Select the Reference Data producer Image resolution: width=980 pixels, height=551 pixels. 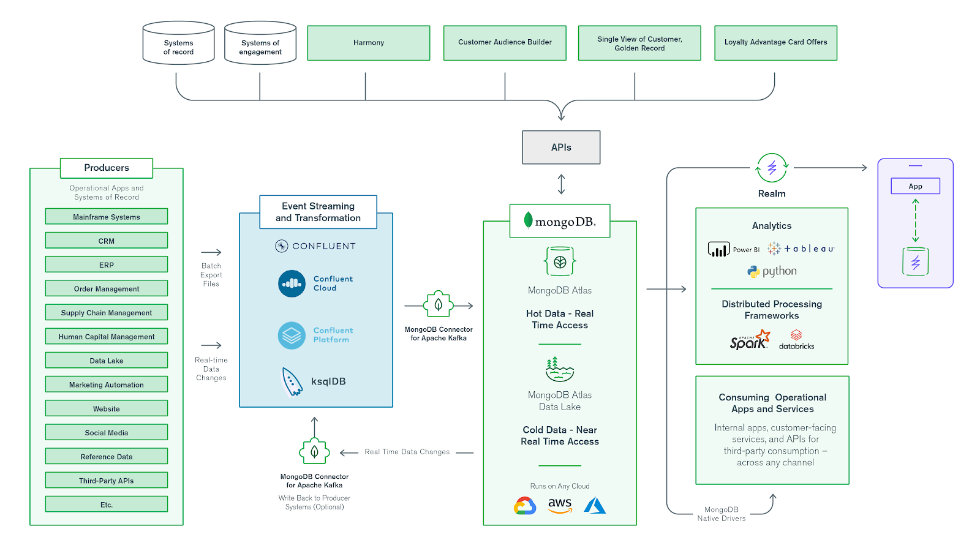pos(107,456)
